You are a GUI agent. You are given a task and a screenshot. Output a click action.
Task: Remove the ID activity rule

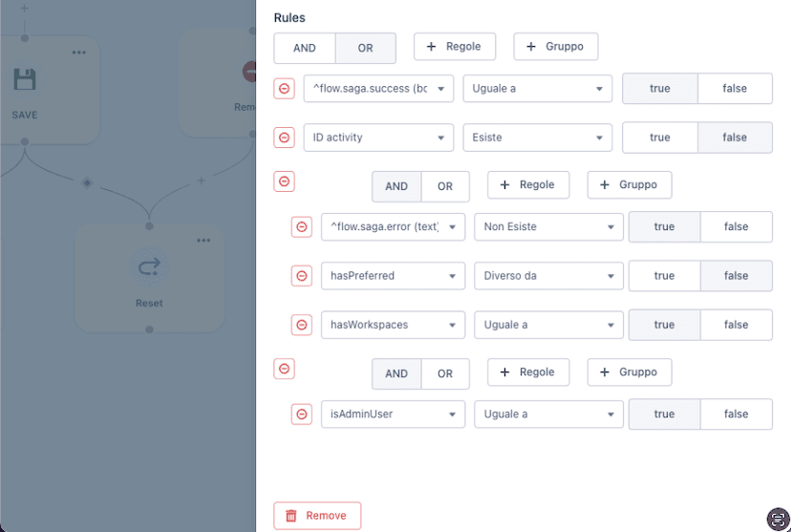(x=284, y=138)
